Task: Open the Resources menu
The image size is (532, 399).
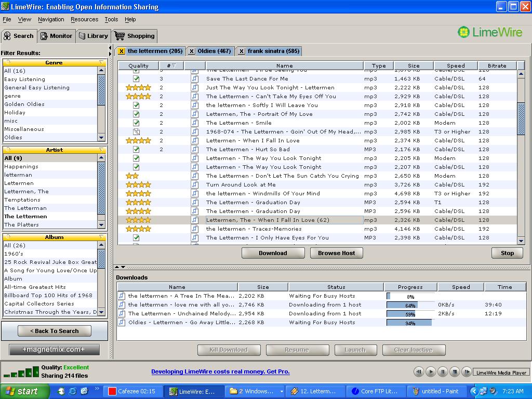Action: [x=85, y=19]
